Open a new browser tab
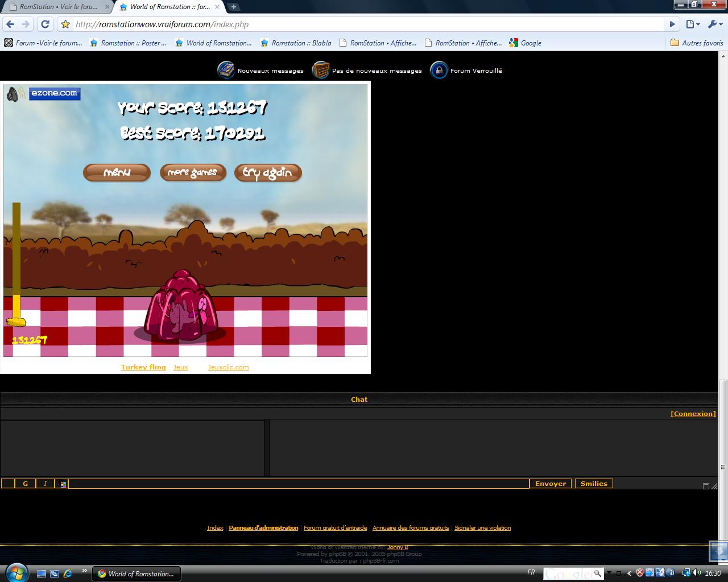This screenshot has height=582, width=728. click(233, 7)
